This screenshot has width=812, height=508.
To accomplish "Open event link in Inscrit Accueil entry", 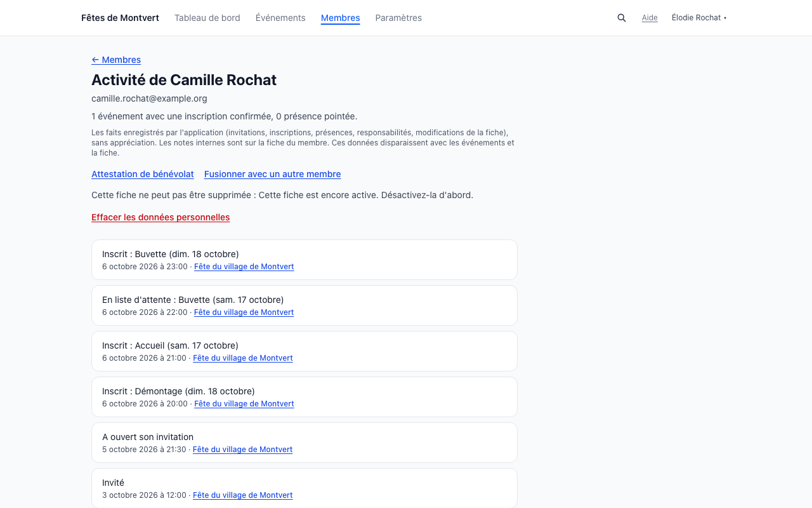I will pos(243,358).
